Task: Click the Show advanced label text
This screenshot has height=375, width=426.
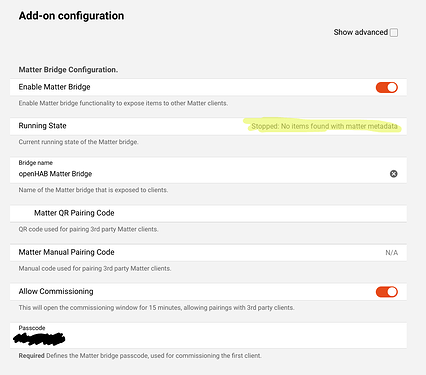Action: pyautogui.click(x=361, y=32)
